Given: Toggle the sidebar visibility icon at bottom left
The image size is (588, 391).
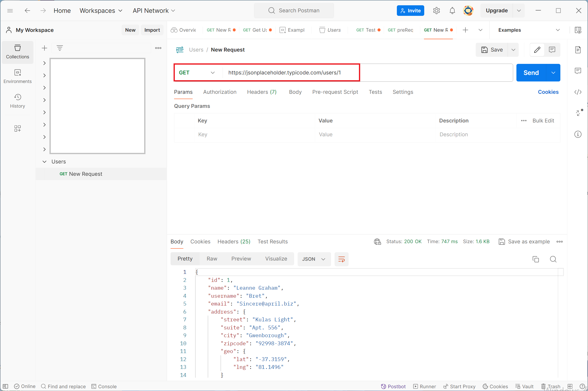Looking at the screenshot, I should click(x=6, y=386).
